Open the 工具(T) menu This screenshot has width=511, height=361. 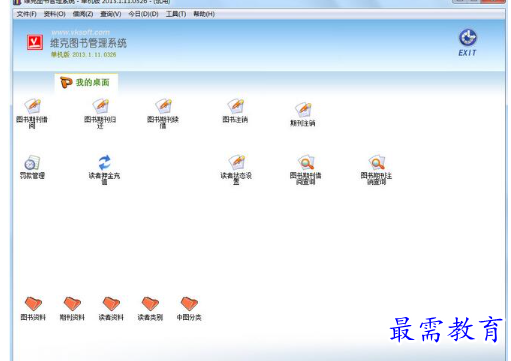click(176, 14)
